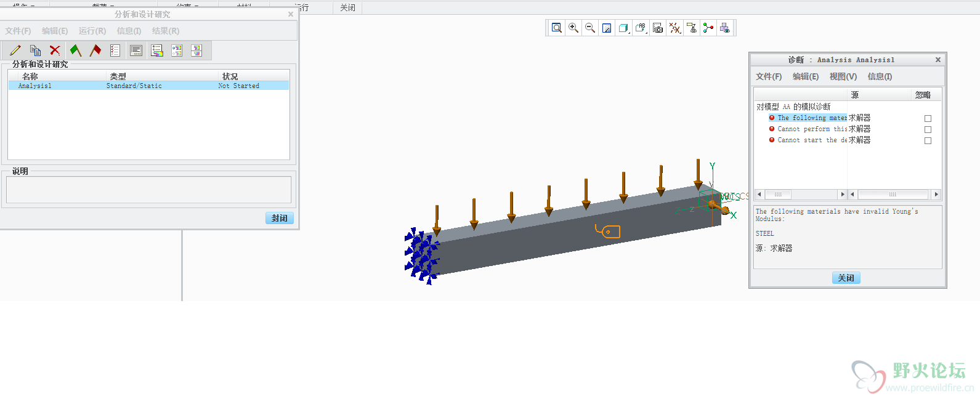This screenshot has height=399, width=980.
Task: Open 信息(I) menu in 分析和设计研究 dialog
Action: 129,31
